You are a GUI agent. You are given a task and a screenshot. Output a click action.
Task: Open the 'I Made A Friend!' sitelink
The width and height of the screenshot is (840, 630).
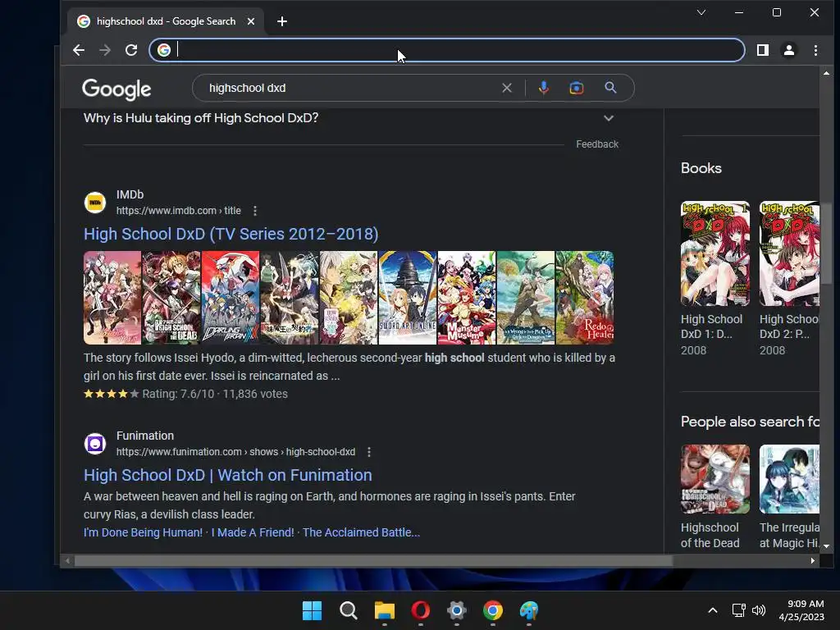(x=253, y=532)
